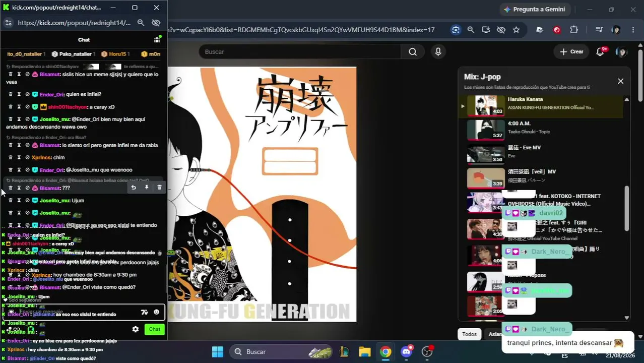The width and height of the screenshot is (644, 363).
Task: Open Windows Start menu
Action: point(217,351)
